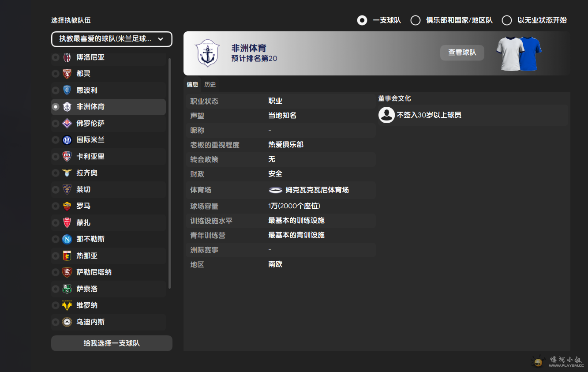
Task: Click the Bologna club crest icon
Action: 67,57
